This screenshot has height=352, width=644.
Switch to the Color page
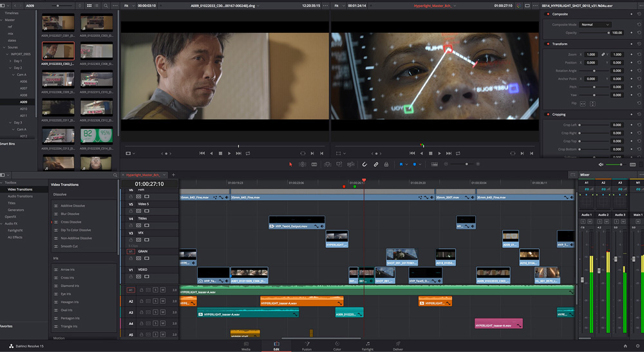tap(337, 346)
